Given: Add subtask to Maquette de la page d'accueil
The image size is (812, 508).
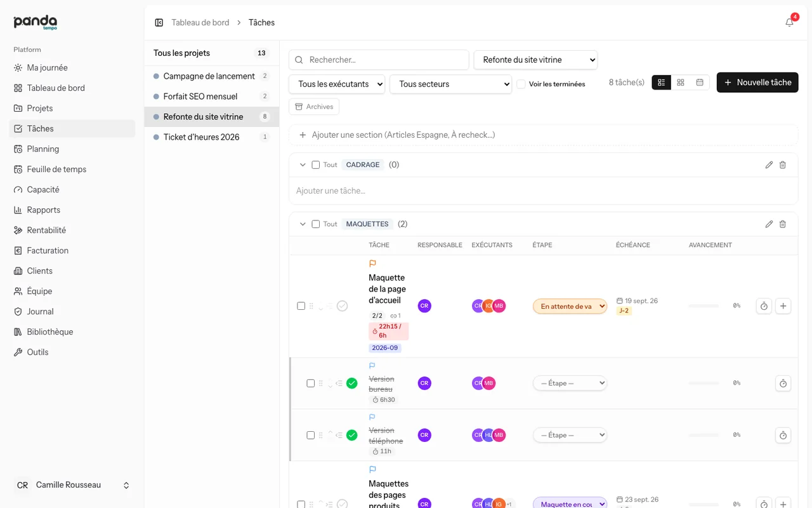Looking at the screenshot, I should 783,306.
